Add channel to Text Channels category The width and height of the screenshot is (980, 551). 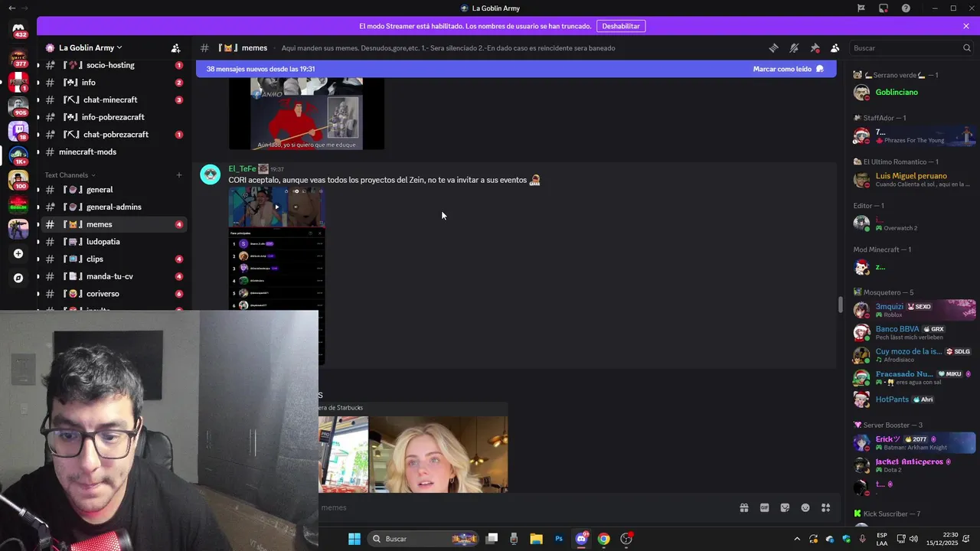point(179,175)
